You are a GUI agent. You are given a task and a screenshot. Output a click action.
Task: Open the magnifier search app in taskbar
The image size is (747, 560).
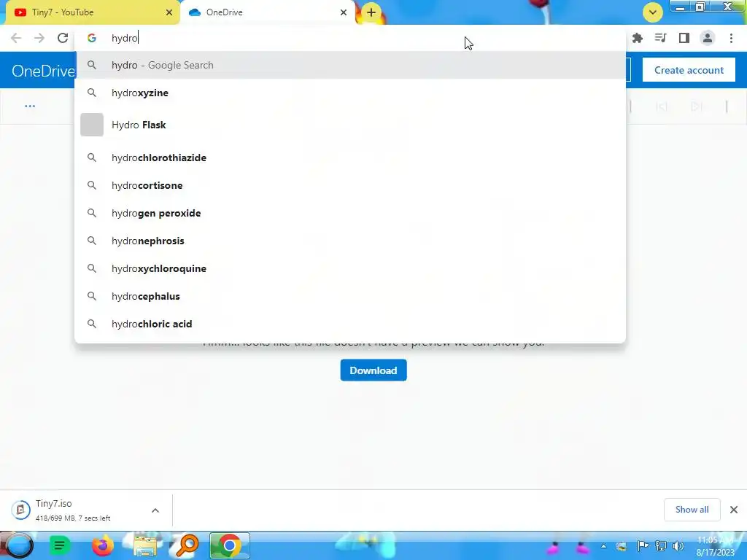(x=187, y=545)
